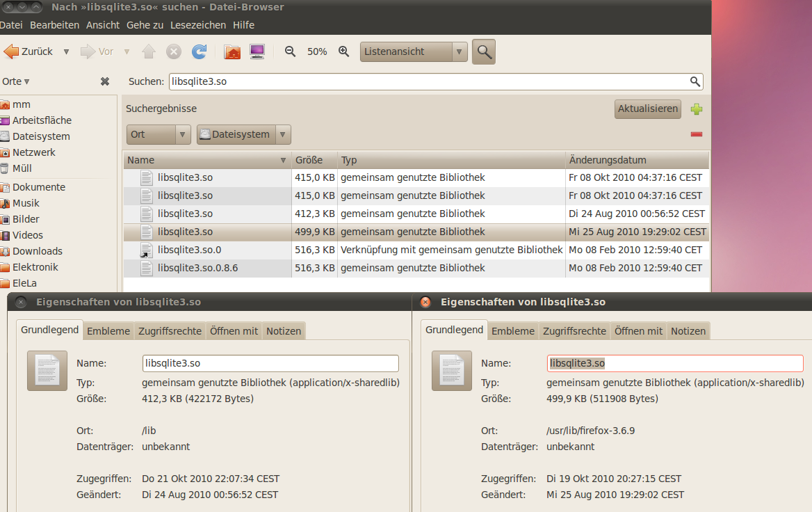Open the Hilfe menu
The image size is (812, 512).
[243, 25]
